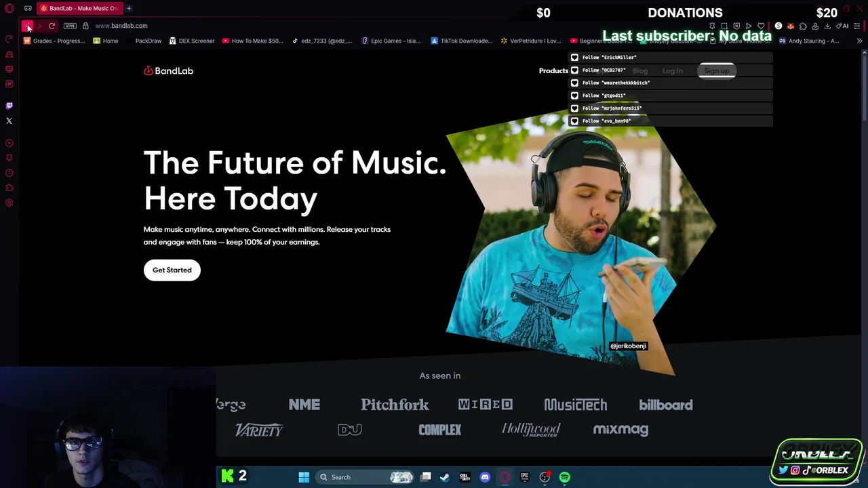
Task: Open the Grades - Progress bookmark
Action: [x=54, y=41]
